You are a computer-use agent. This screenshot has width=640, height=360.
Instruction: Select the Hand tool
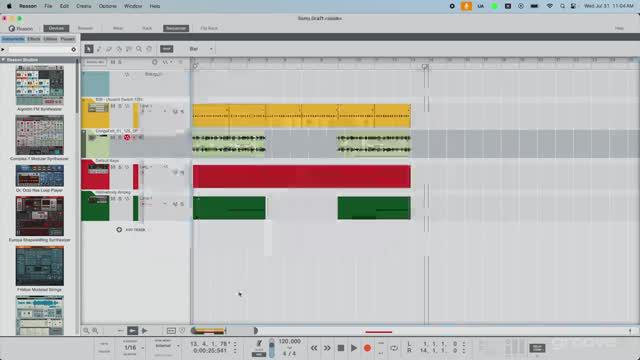pos(149,49)
